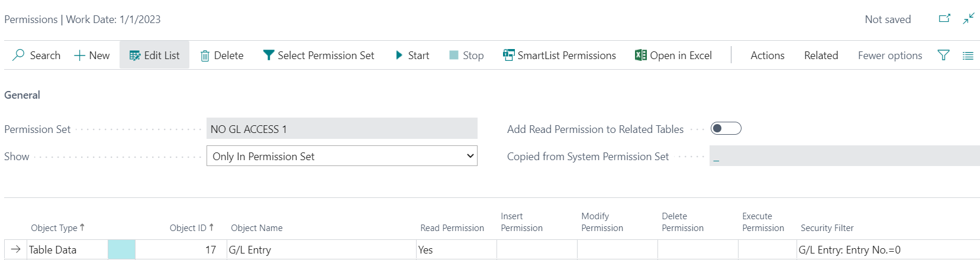Click the Open in Excel icon
This screenshot has width=980, height=260.
(640, 55)
